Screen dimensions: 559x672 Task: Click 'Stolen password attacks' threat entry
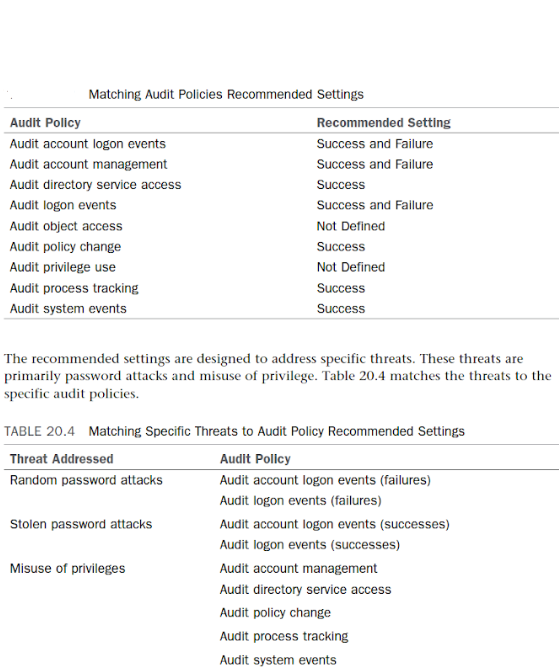pyautogui.click(x=81, y=525)
